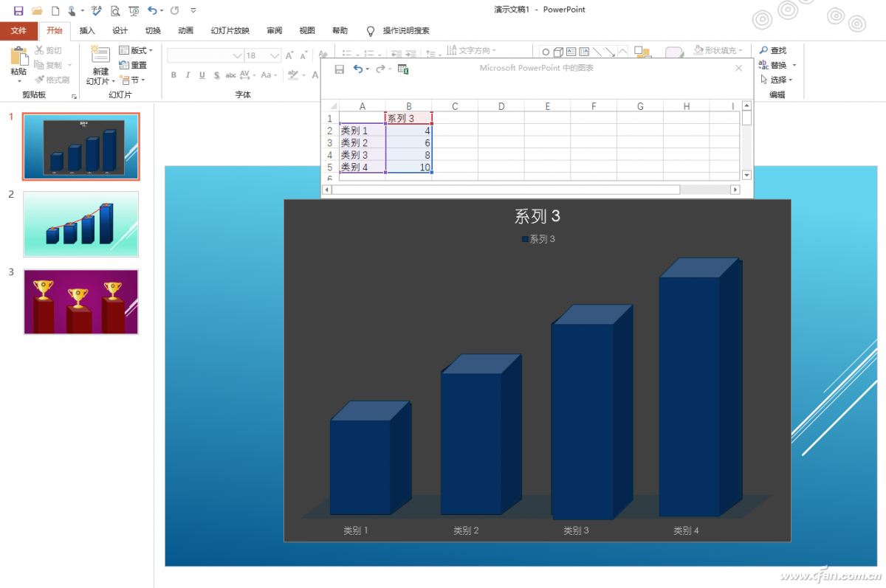The image size is (886, 588).
Task: Switch to the 设计 ribbon tab
Action: point(120,31)
